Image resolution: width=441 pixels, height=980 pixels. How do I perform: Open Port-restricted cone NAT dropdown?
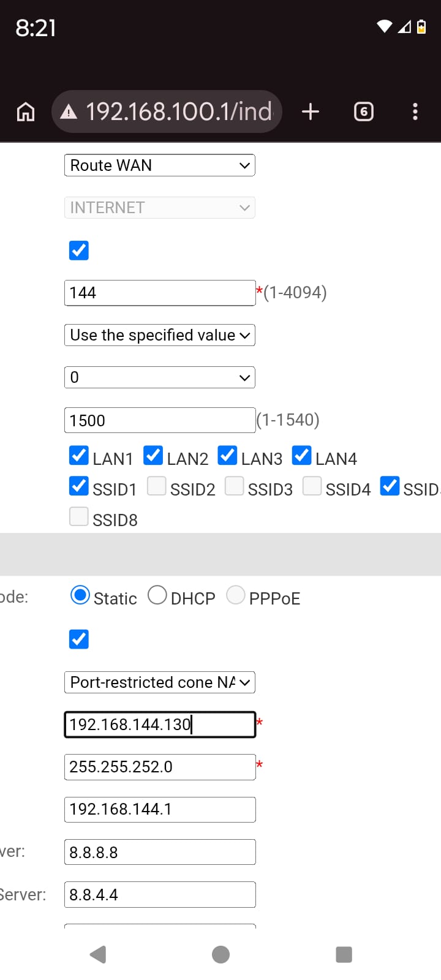[160, 682]
